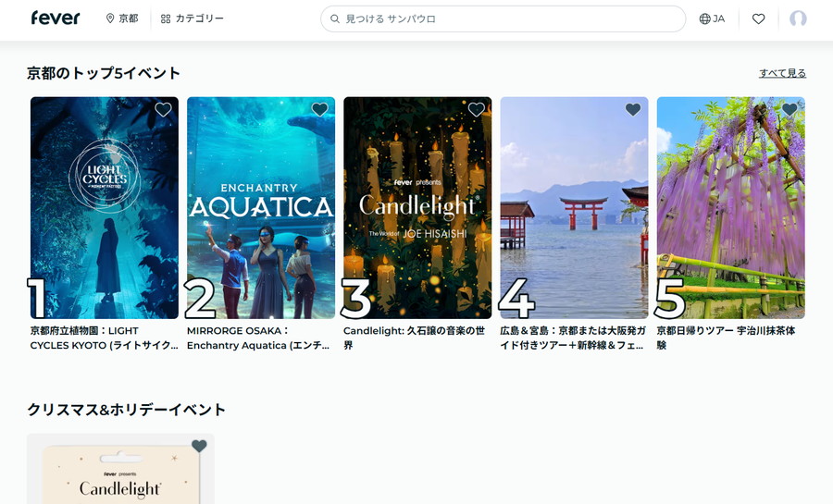The width and height of the screenshot is (833, 504).
Task: Open the user profile avatar
Action: point(798,18)
